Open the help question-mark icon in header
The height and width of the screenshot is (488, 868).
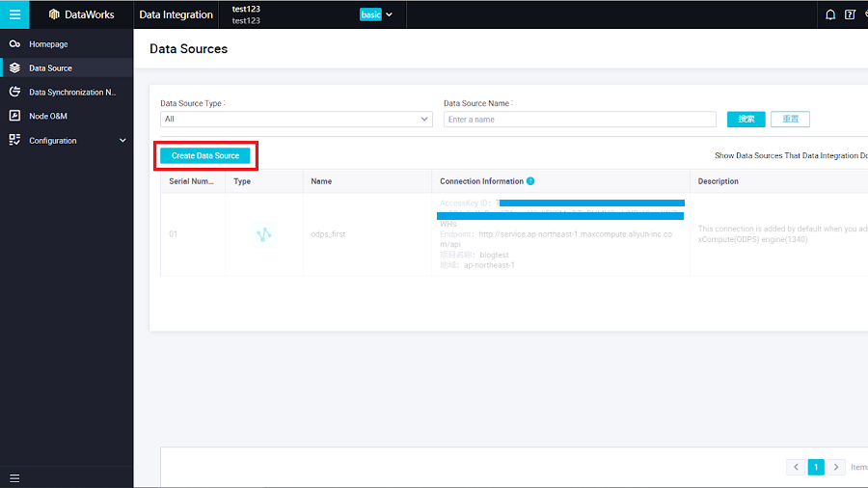pyautogui.click(x=850, y=14)
